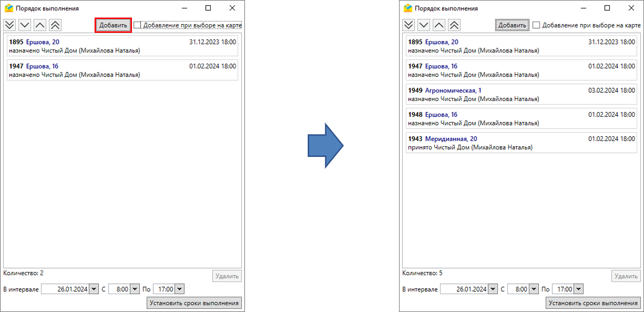Open the 'Агрономическая, 1' address link

click(453, 90)
